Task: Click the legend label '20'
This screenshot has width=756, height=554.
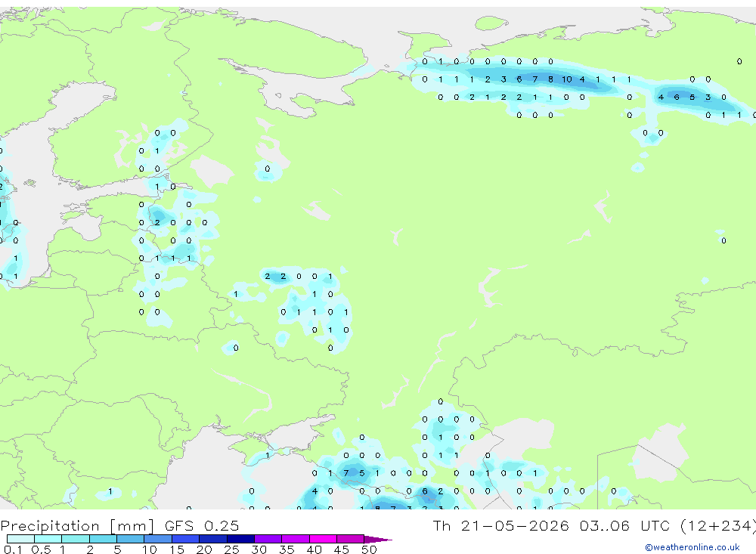Action: [204, 549]
